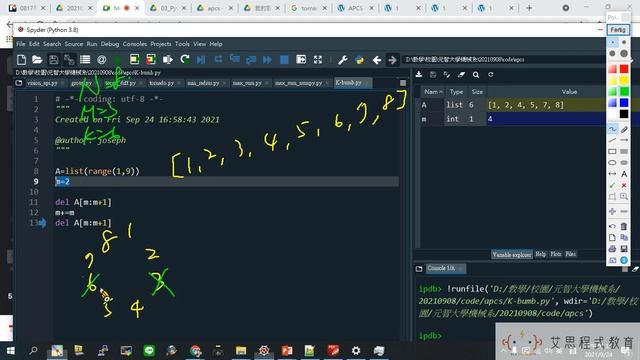This screenshot has width=640, height=360.
Task: Switch to K-bomb.py editor tab
Action: (x=352, y=83)
